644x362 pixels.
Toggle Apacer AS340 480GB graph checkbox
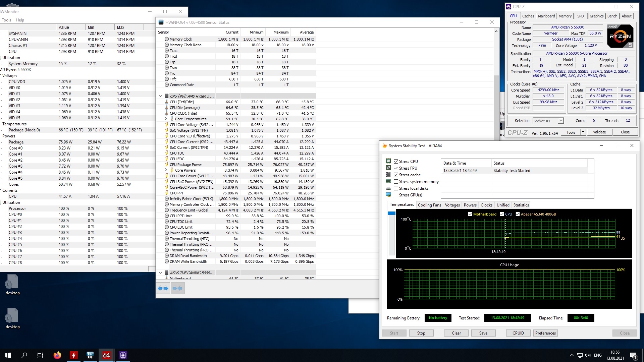pos(518,214)
